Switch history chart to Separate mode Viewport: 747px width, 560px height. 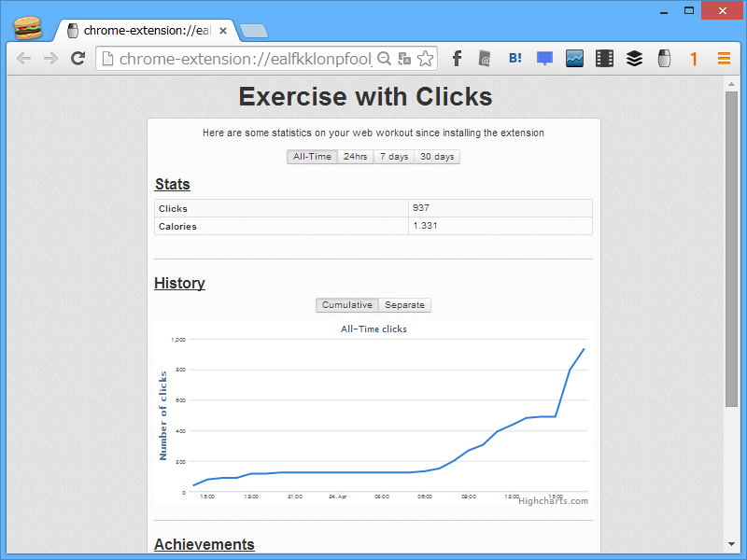pos(404,305)
